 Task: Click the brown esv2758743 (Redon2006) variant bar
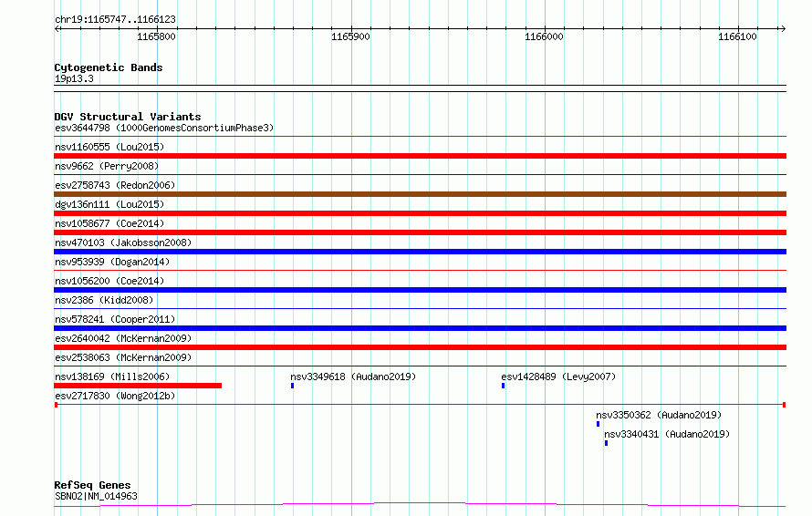[420, 194]
